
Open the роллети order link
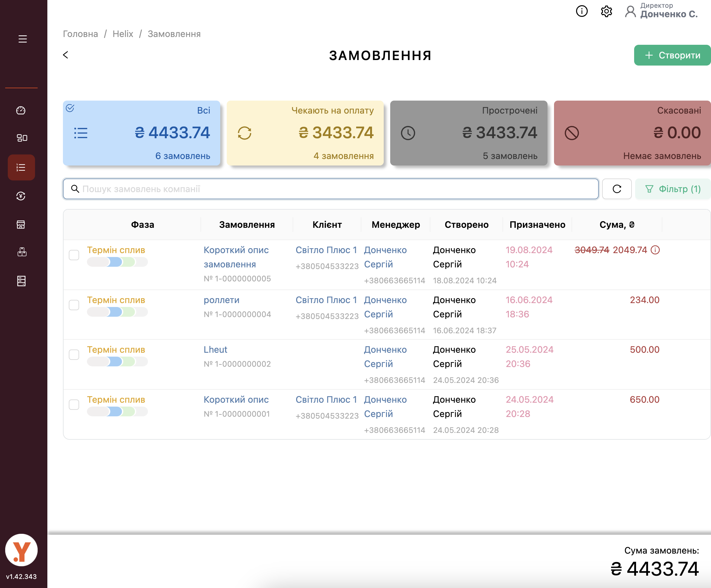tap(222, 300)
